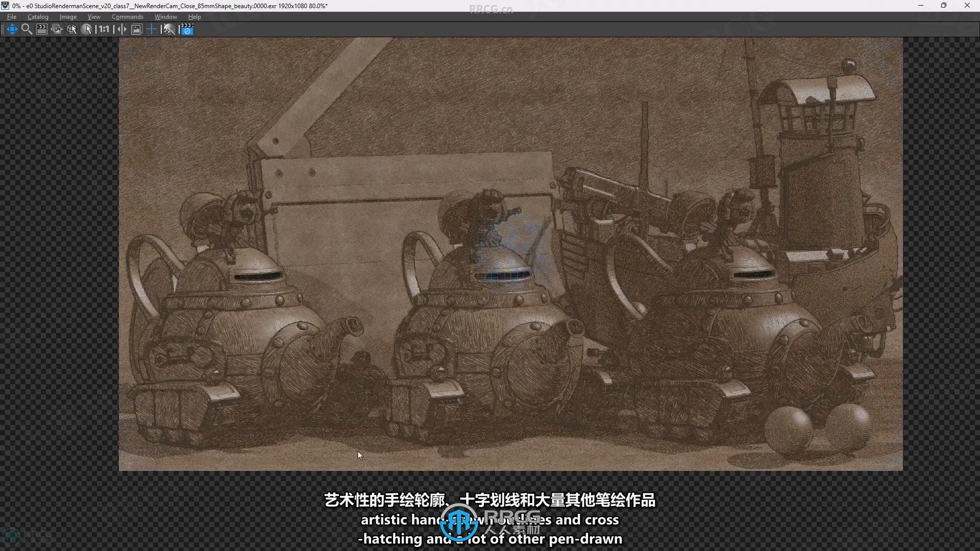980x551 pixels.
Task: Open the Commands menu
Action: 128,17
